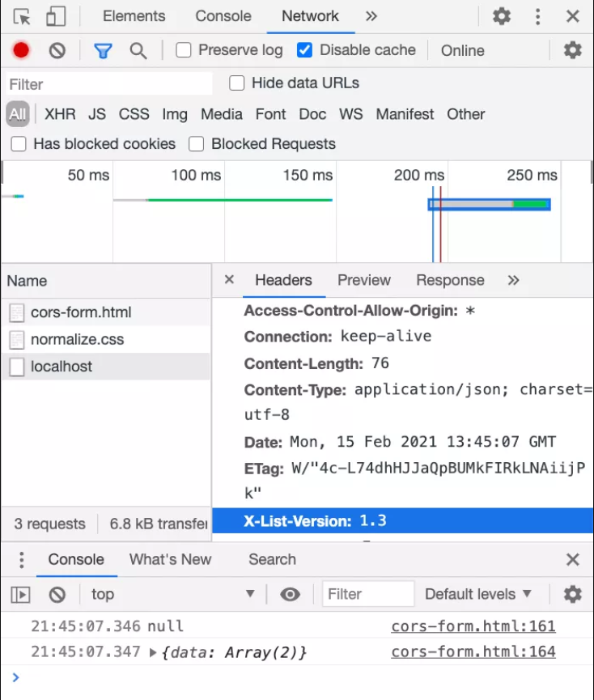Filter requests by XHR type
This screenshot has width=594, height=700.
60,114
